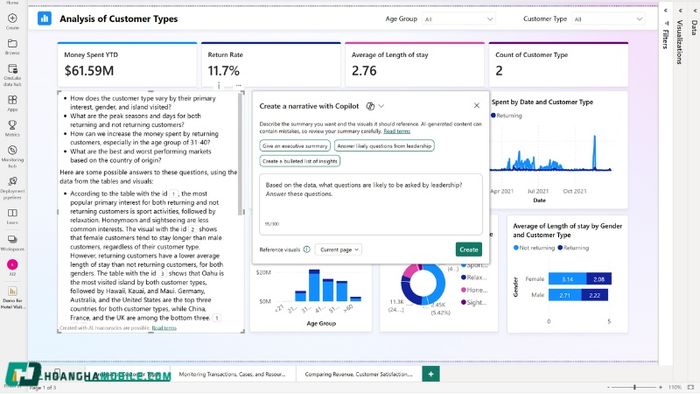Open the Customer Type slicer dropdown
Screen dimensions: 700x394
(x=608, y=19)
